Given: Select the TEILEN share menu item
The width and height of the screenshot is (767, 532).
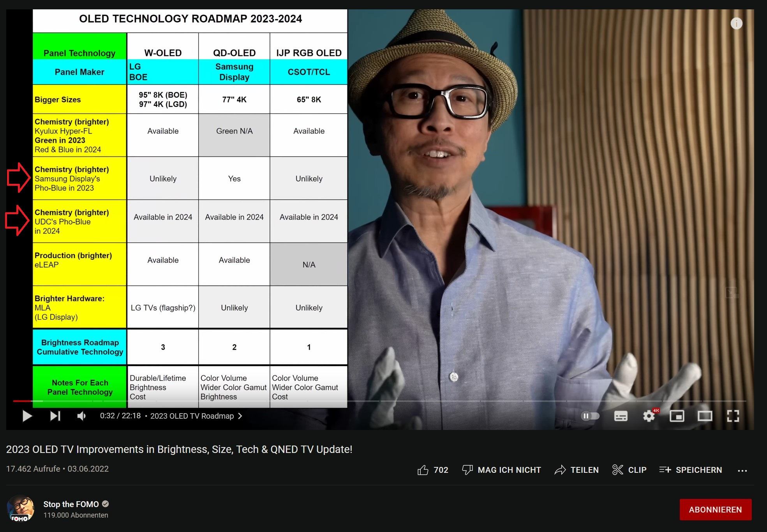Looking at the screenshot, I should click(x=577, y=469).
